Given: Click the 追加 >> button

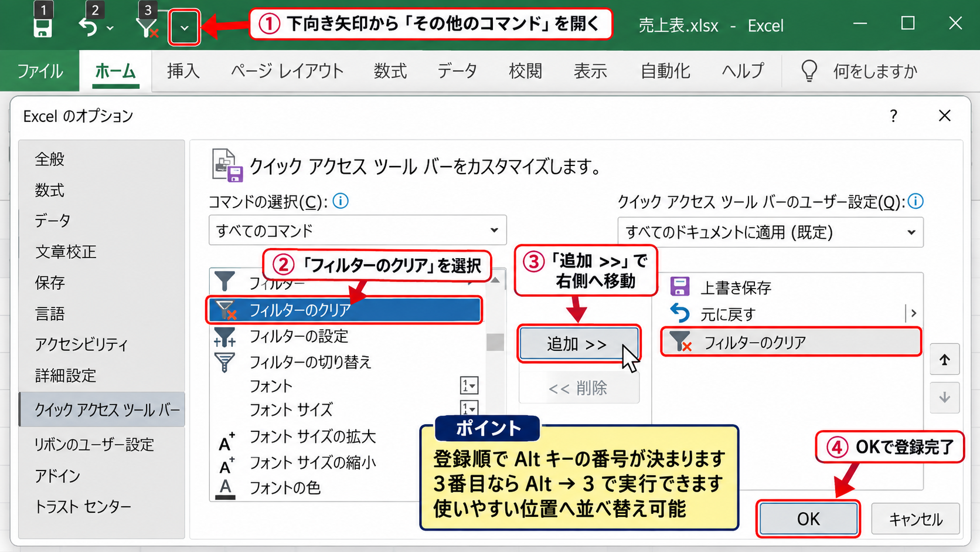Looking at the screenshot, I should 579,344.
